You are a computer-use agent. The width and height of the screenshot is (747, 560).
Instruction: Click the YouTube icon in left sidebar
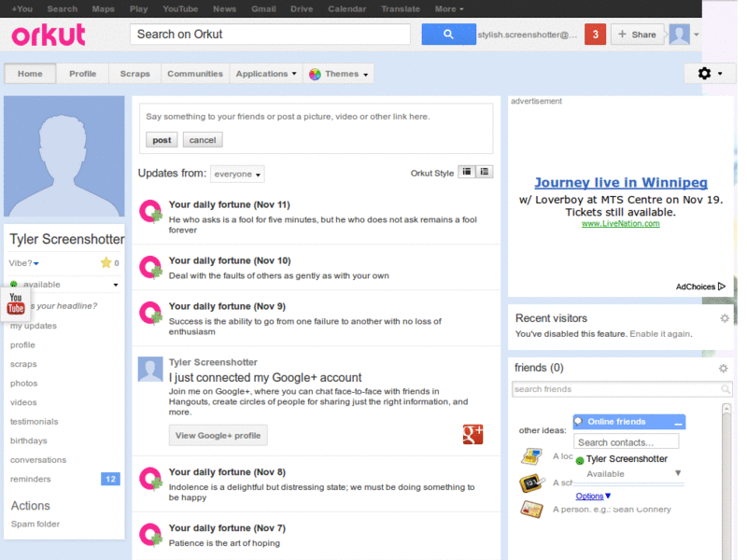(16, 303)
